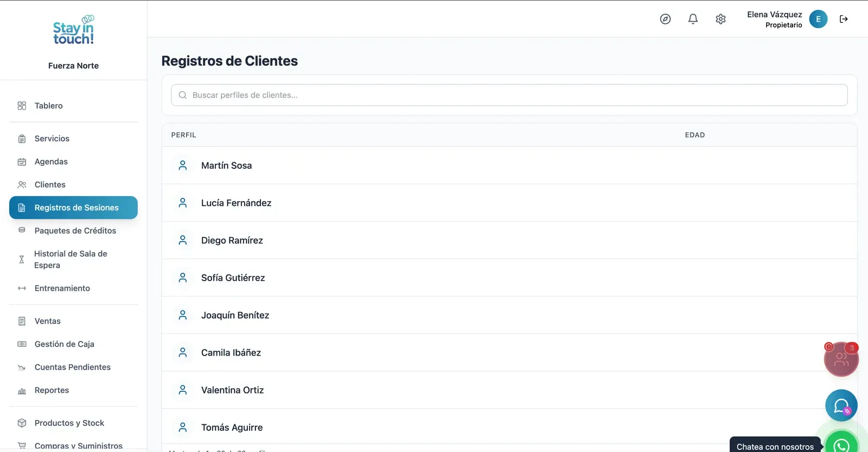The image size is (868, 452).
Task: Open Clientes in the sidebar
Action: coord(73,185)
